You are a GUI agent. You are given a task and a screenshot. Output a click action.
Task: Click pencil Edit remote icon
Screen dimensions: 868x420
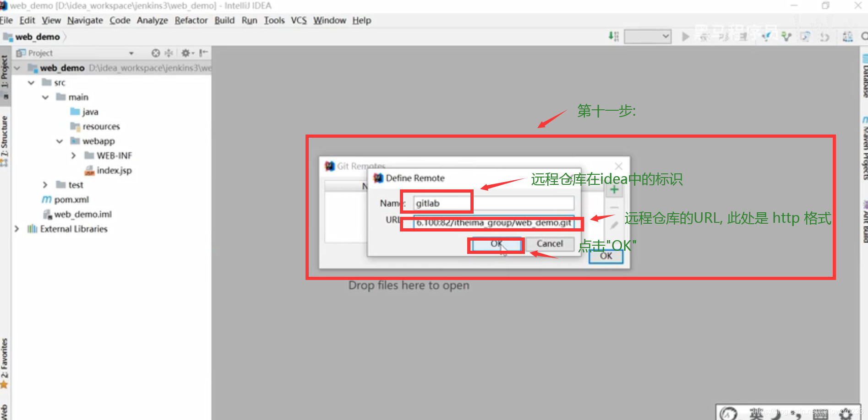[x=614, y=225]
